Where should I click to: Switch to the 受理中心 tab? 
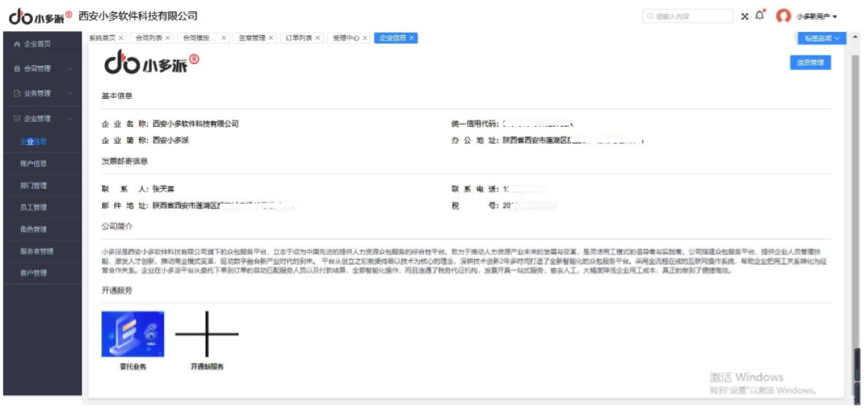(346, 38)
